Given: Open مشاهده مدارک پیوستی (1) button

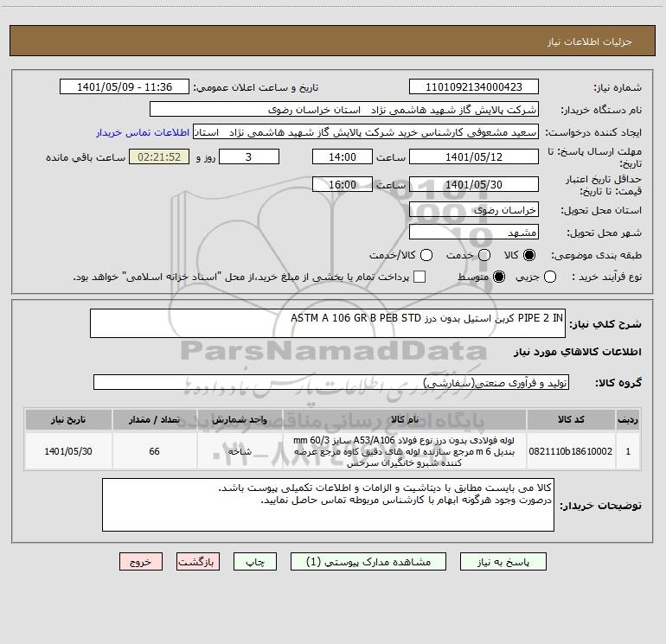Looking at the screenshot, I should (x=368, y=562).
